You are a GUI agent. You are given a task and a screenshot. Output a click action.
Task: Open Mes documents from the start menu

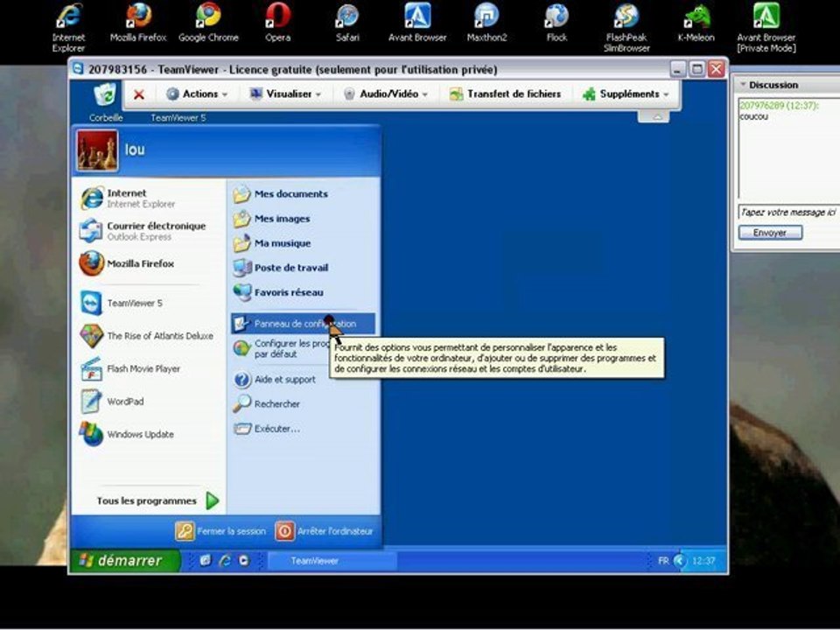(280, 194)
